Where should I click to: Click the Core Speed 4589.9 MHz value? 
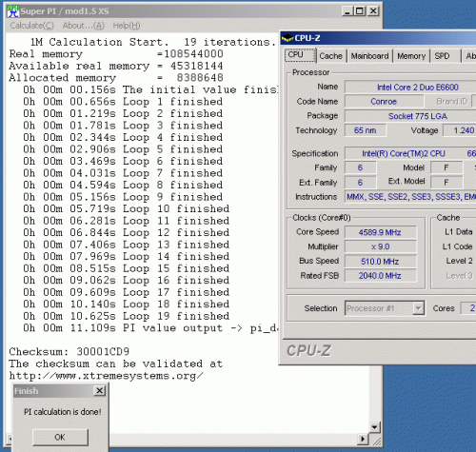pyautogui.click(x=380, y=232)
